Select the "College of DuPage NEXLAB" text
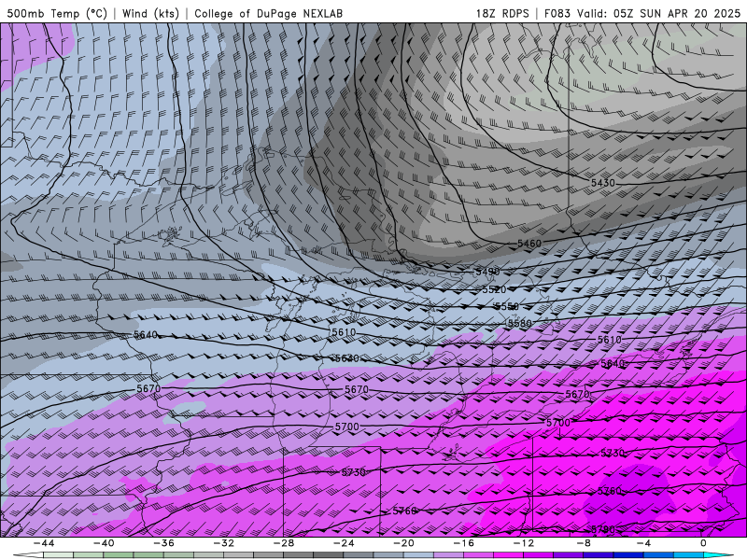The image size is (747, 560). pyautogui.click(x=268, y=13)
